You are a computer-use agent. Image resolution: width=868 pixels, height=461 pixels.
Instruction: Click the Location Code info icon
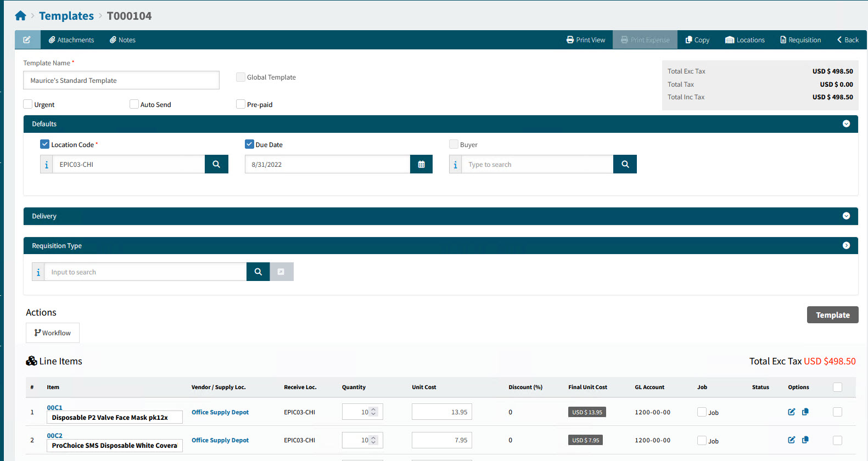pos(47,165)
